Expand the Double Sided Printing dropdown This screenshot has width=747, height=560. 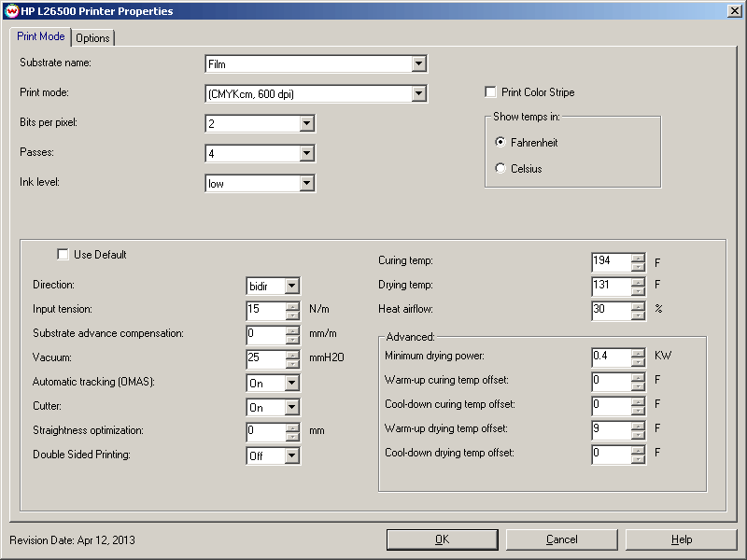click(291, 456)
